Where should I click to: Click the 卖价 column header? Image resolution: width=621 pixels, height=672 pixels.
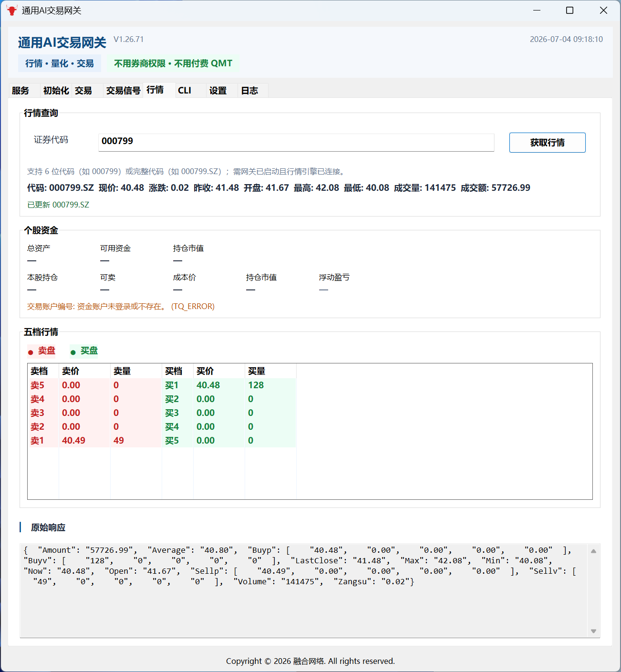coord(84,371)
